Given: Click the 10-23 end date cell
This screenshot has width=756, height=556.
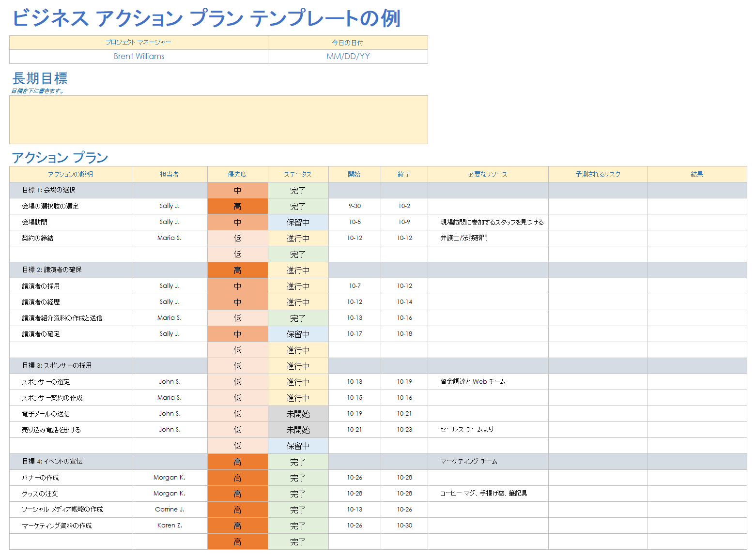Looking at the screenshot, I should (404, 430).
